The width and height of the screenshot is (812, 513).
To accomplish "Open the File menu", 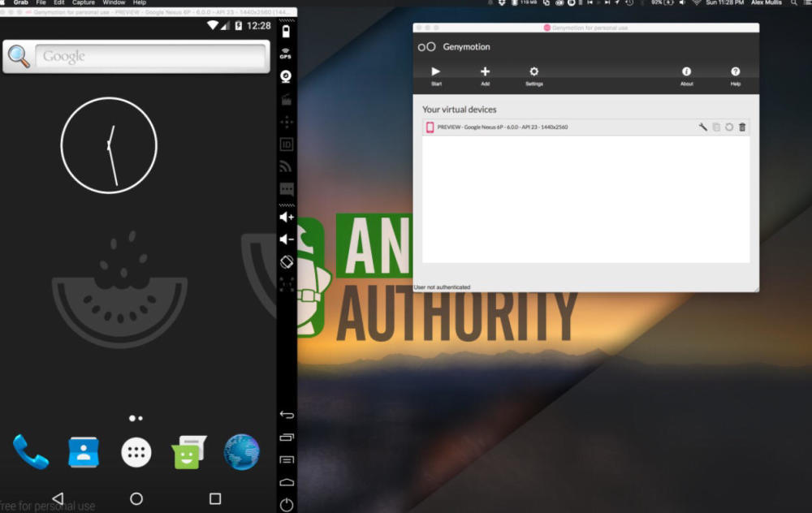I will [x=41, y=2].
